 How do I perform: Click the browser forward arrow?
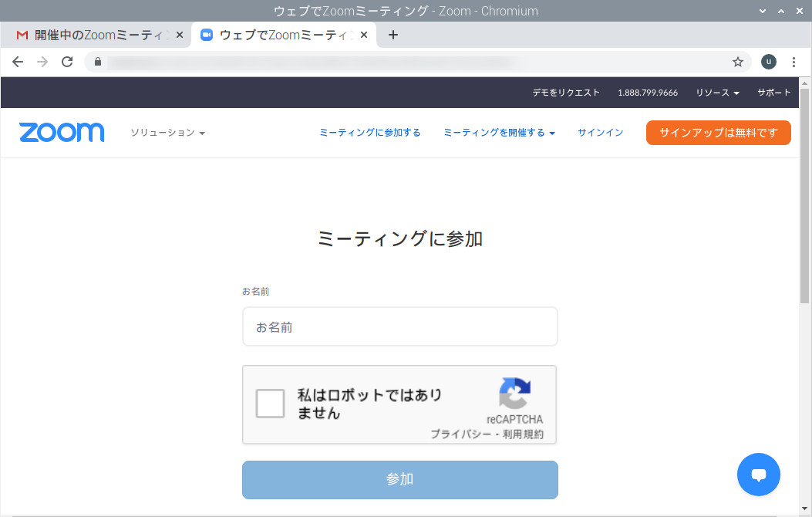42,63
